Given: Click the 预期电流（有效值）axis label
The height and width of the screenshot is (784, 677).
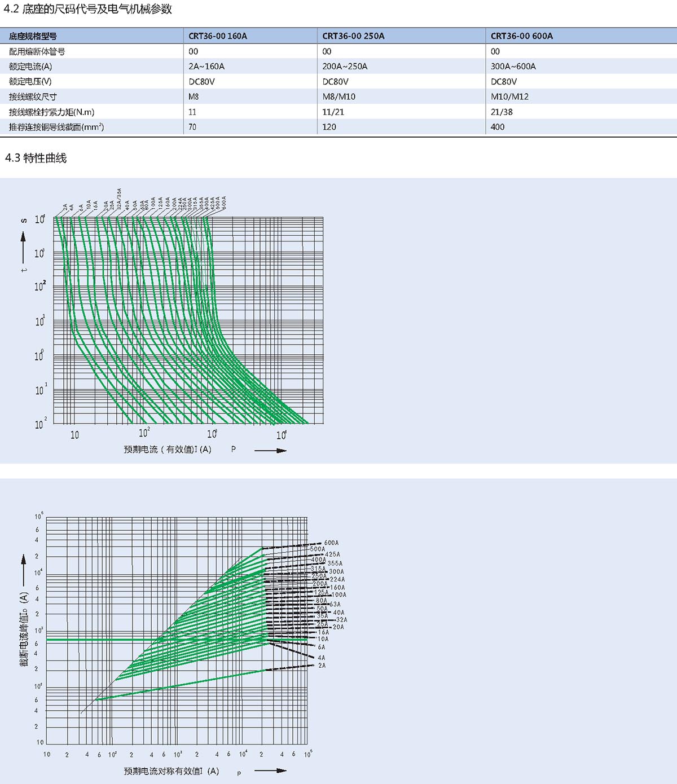Looking at the screenshot, I should point(168,450).
